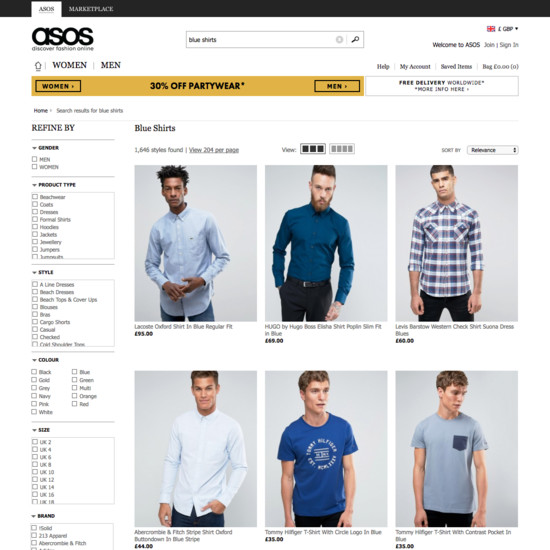Viewport: 550px width, 550px height.
Task: Switch to three-column grid view
Action: point(313,149)
